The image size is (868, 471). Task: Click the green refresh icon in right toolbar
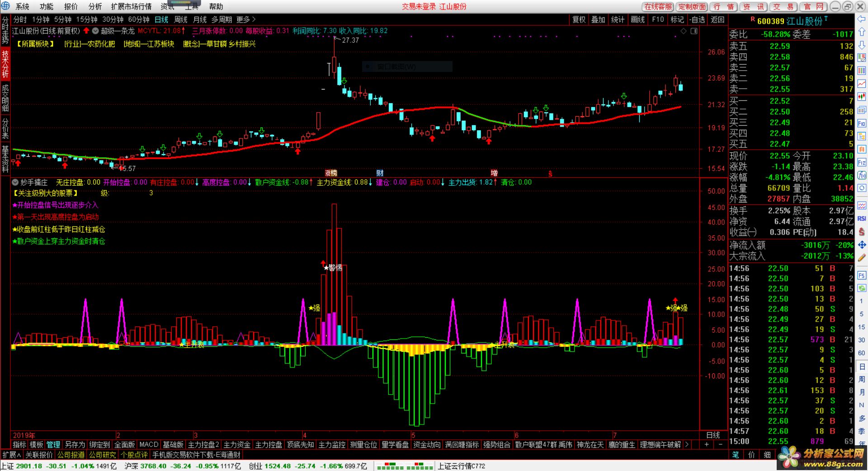[862, 288]
